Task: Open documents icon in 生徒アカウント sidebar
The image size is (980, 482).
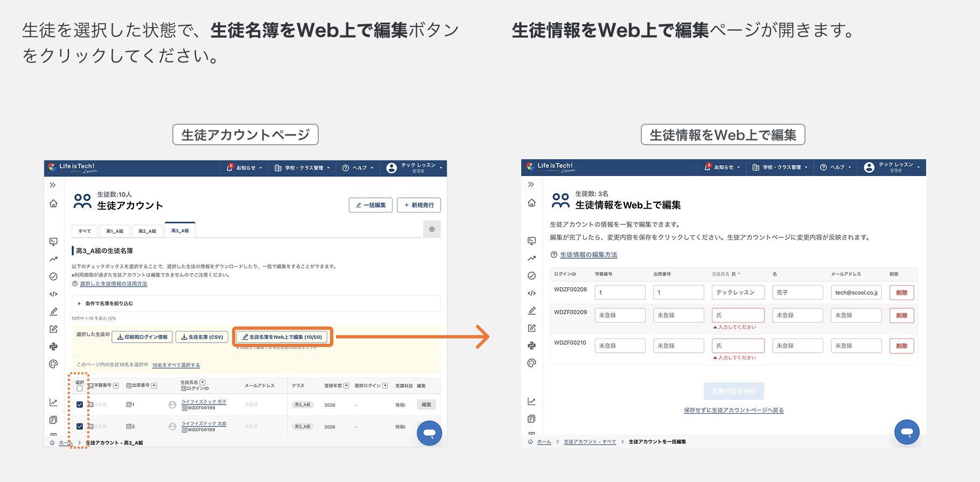Action: click(53, 420)
